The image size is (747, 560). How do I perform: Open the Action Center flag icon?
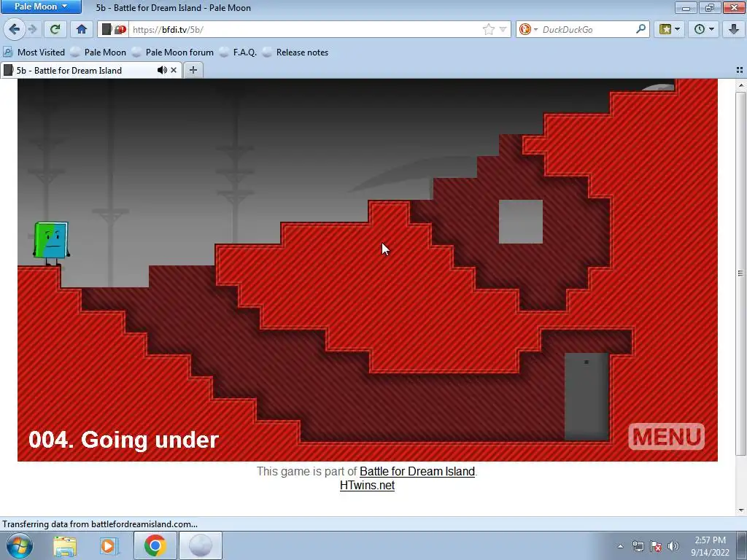[x=656, y=546]
